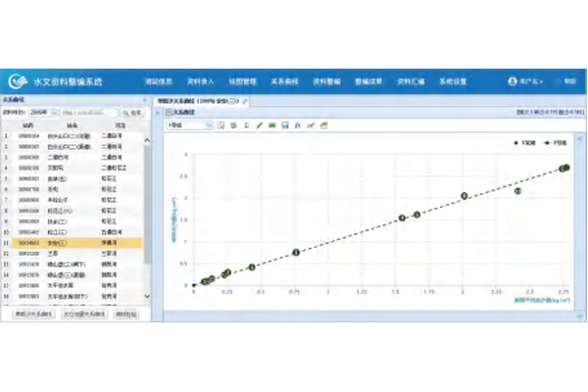Toggle the first legend series marker
The height and width of the screenshot is (392, 588).
515,143
